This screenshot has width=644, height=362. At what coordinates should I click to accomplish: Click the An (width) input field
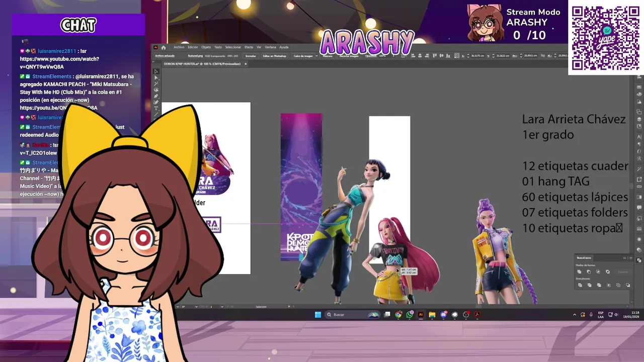pos(531,55)
